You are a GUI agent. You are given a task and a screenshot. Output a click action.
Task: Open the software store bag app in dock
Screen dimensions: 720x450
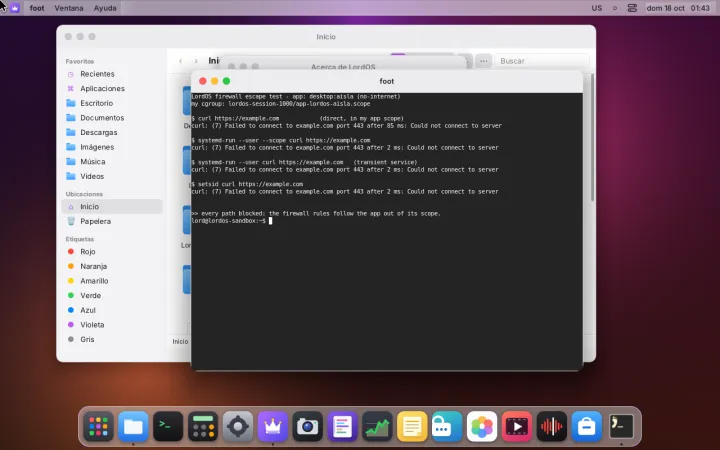(587, 427)
